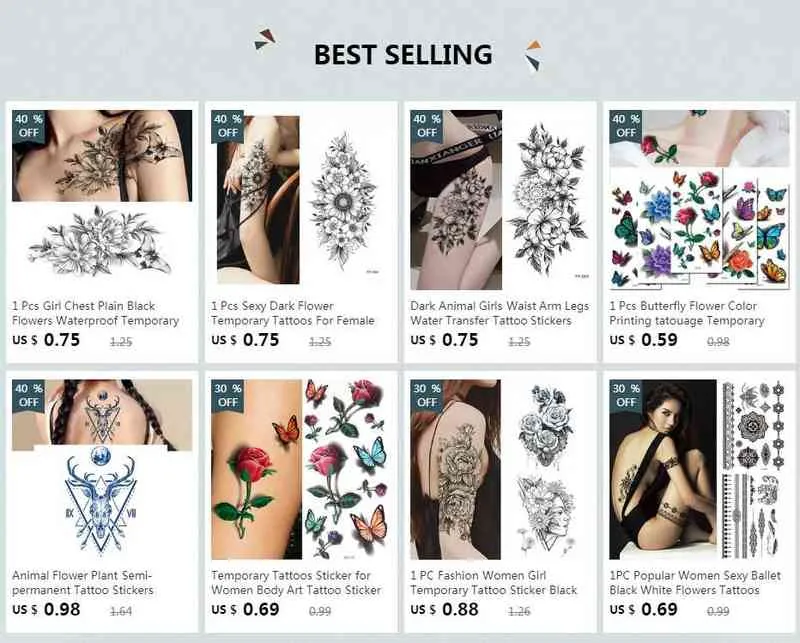Click the US $0.98 price on deer tattoo
Image resolution: width=800 pixels, height=643 pixels.
46,609
